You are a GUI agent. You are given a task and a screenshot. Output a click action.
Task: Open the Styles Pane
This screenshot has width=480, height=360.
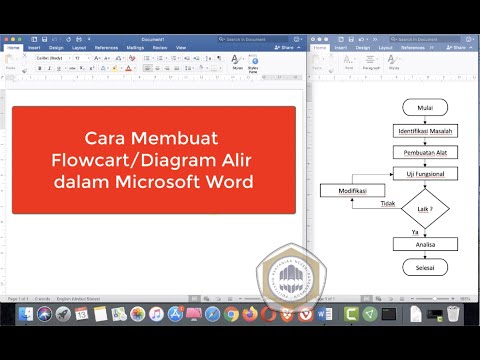click(253, 64)
